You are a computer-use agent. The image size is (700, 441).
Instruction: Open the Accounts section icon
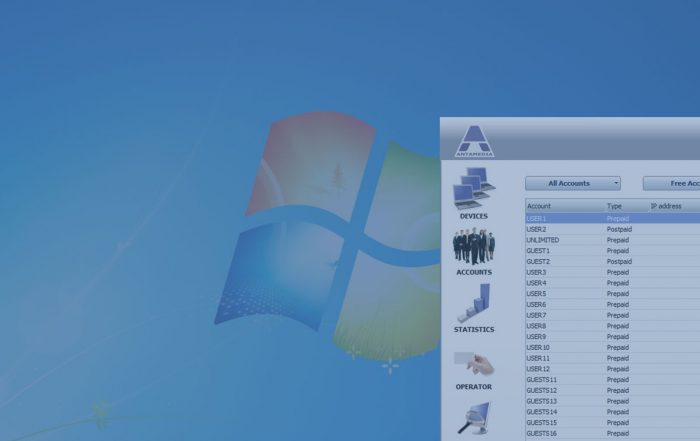click(x=474, y=247)
